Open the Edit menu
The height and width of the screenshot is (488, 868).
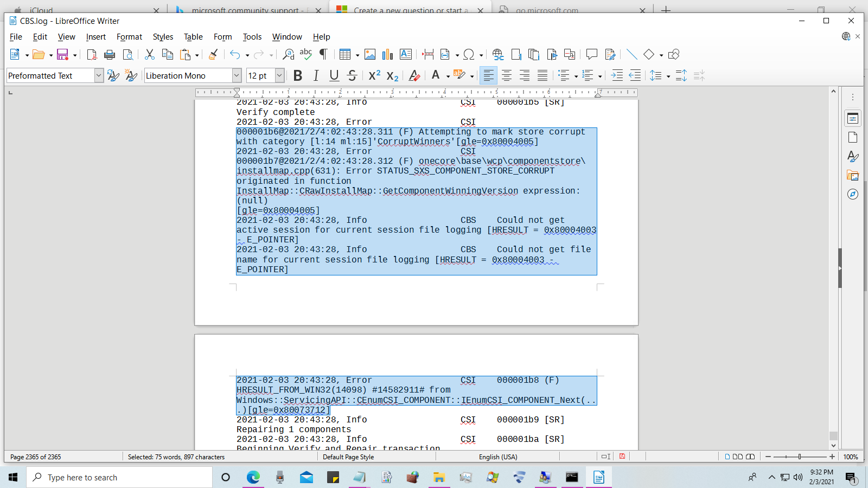[x=40, y=37]
